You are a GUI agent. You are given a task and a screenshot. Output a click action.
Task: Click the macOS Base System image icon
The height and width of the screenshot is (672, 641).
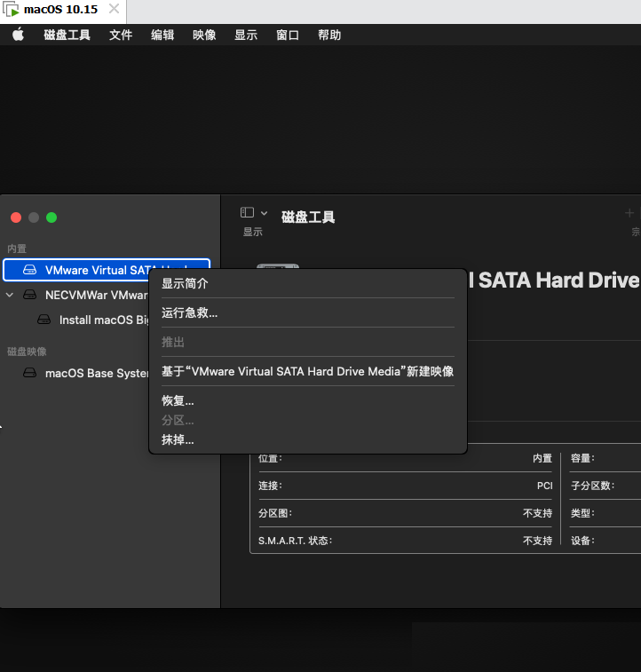[x=29, y=373]
